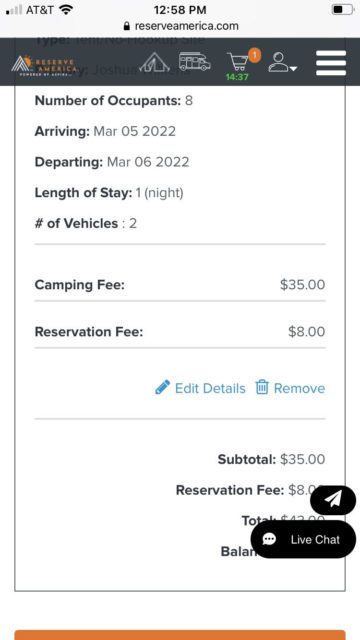Open the shopping cart
The image size is (360, 640).
[238, 62]
